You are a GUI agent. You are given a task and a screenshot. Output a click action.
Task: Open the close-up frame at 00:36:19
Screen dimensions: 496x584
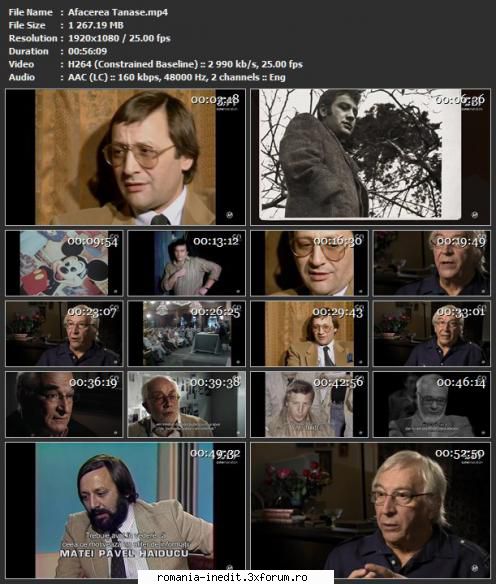pyautogui.click(x=64, y=404)
